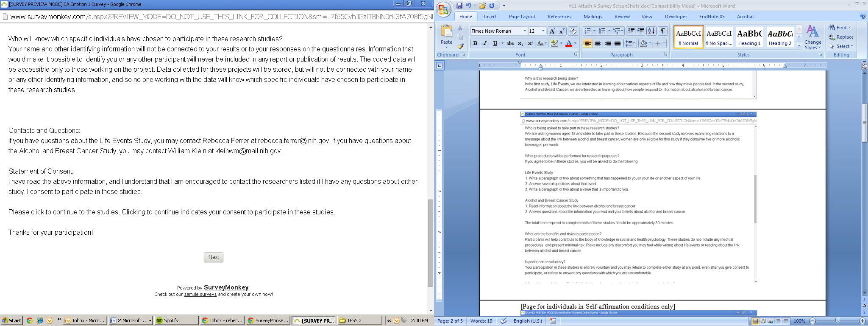Screen dimensions: 868x326
Task: Decrease the paragraph indent
Action: pos(631,31)
